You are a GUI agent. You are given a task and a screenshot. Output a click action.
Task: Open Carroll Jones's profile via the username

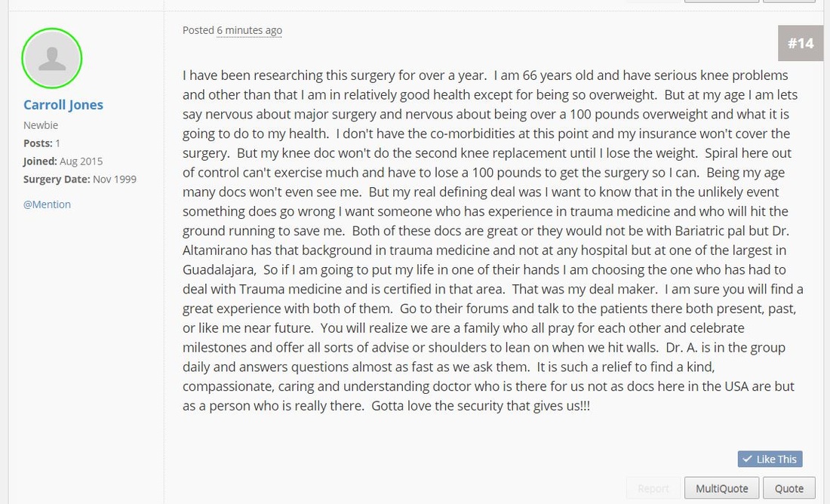click(x=63, y=105)
